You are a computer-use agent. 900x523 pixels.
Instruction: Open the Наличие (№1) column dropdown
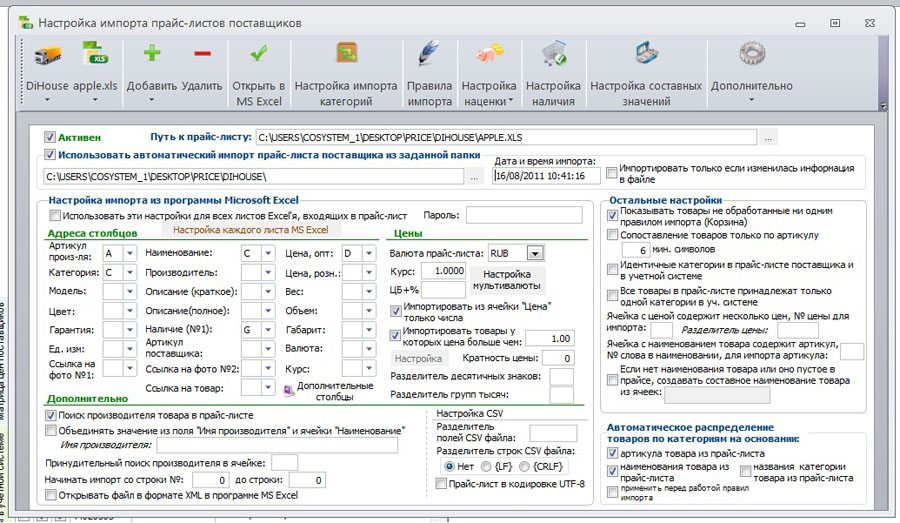268,330
